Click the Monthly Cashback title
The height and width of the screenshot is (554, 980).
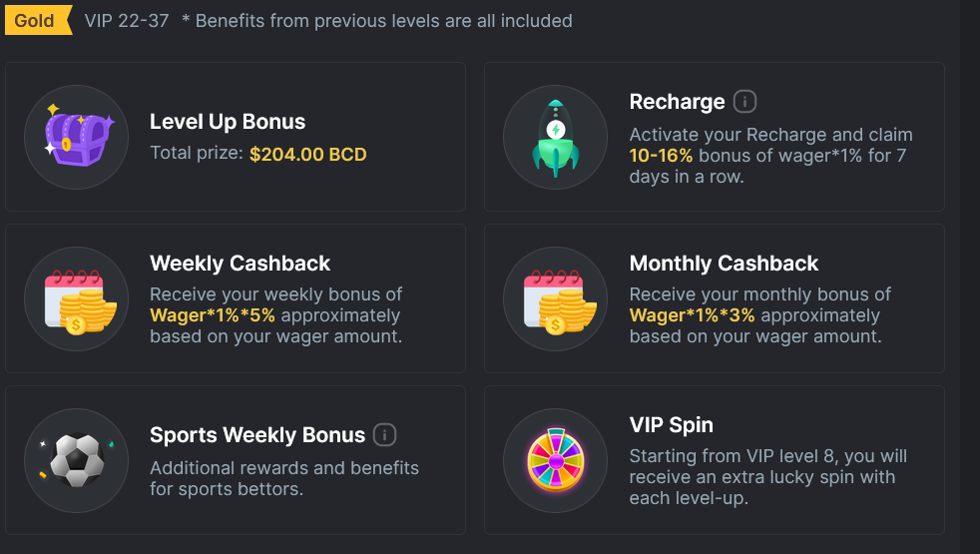pyautogui.click(x=724, y=264)
